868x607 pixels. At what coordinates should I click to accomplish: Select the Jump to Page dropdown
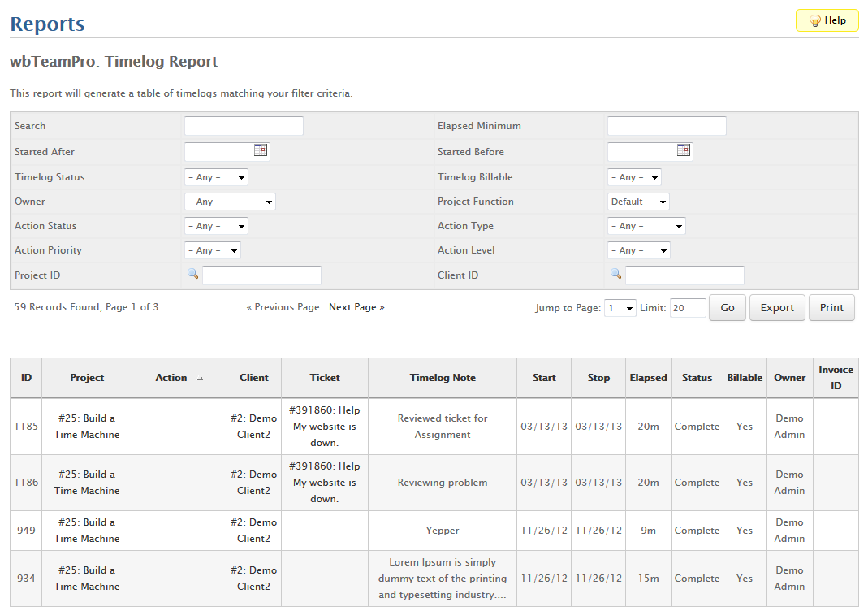coord(620,308)
